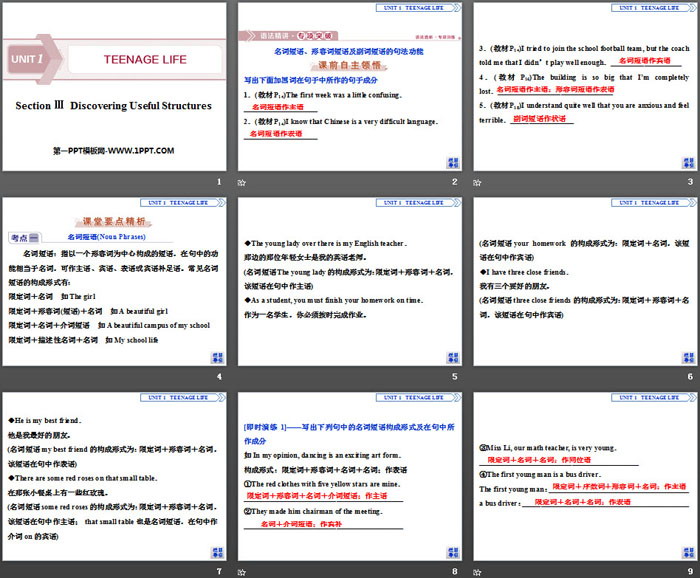
Task: Click UNIT 1 TEENAGE LIFE header tag on slide 8
Action: click(x=418, y=397)
